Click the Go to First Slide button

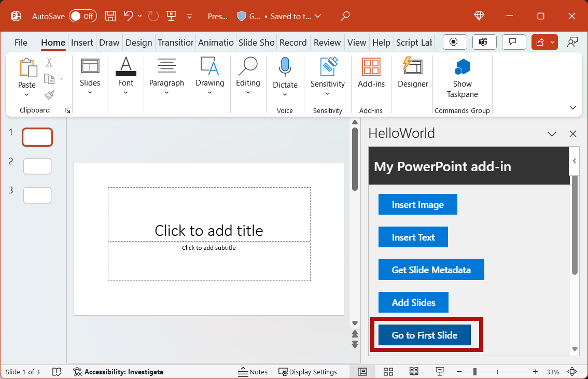pyautogui.click(x=425, y=335)
